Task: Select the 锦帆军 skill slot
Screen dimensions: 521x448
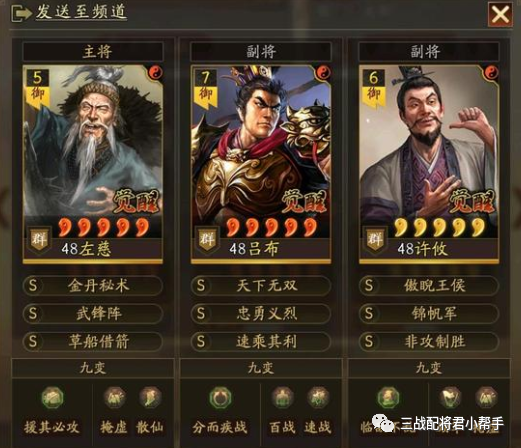Action: tap(429, 314)
